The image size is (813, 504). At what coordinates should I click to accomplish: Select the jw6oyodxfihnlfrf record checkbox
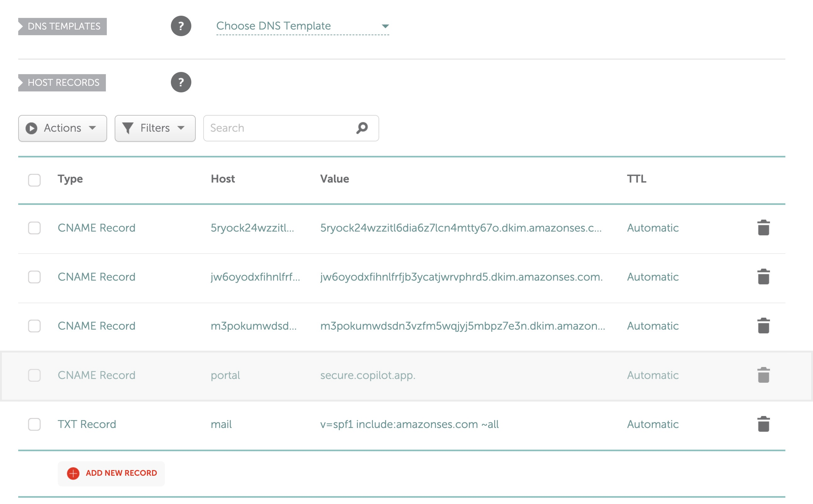(x=34, y=277)
